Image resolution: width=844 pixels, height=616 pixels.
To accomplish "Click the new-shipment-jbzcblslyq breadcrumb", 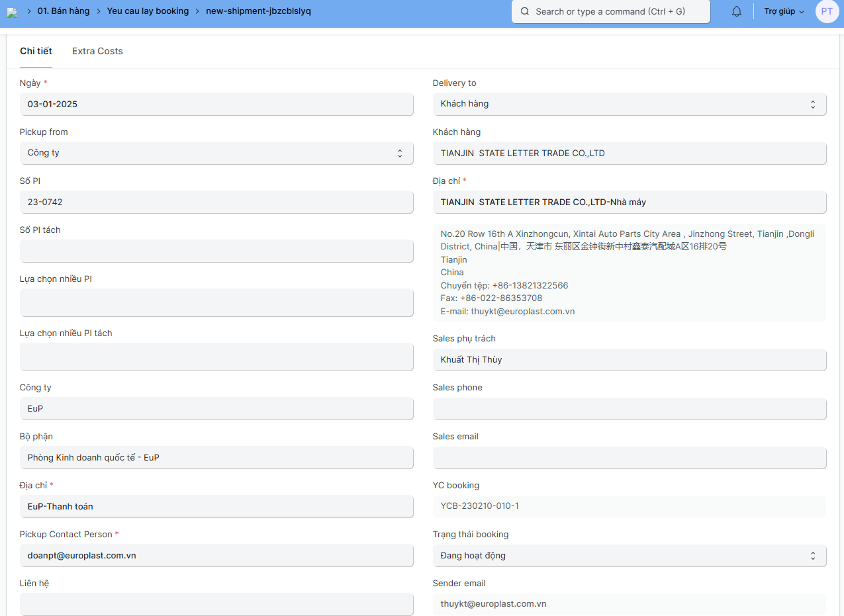I will 258,11.
